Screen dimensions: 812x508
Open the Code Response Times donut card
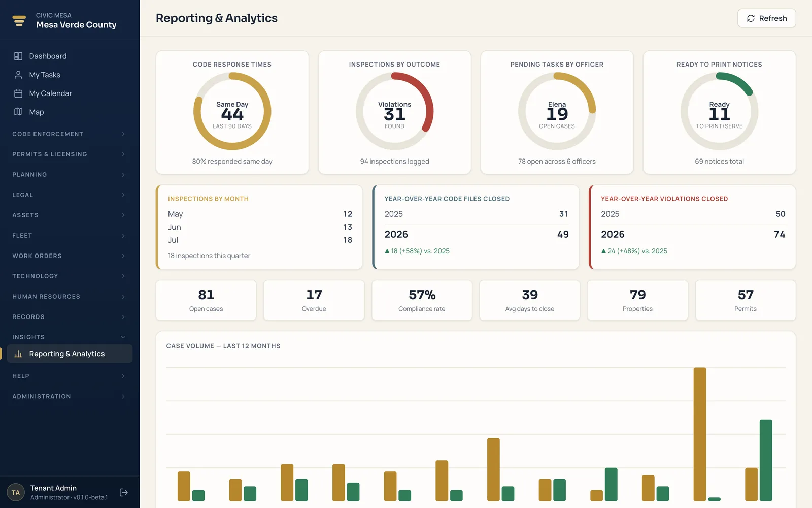(x=232, y=112)
